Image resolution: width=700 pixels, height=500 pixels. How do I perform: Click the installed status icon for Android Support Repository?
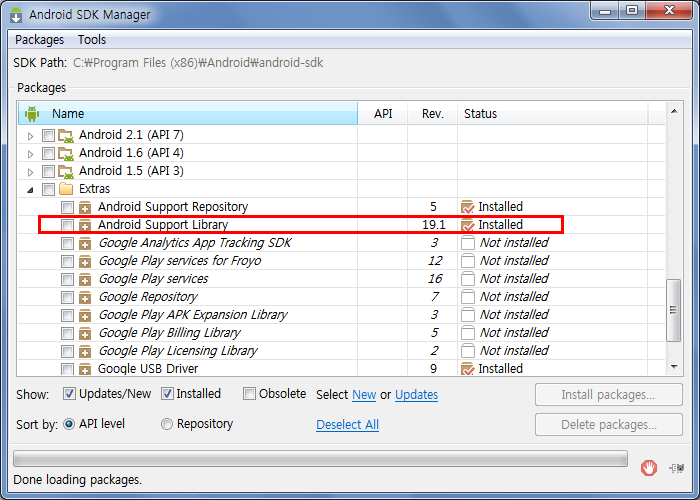coord(467,207)
